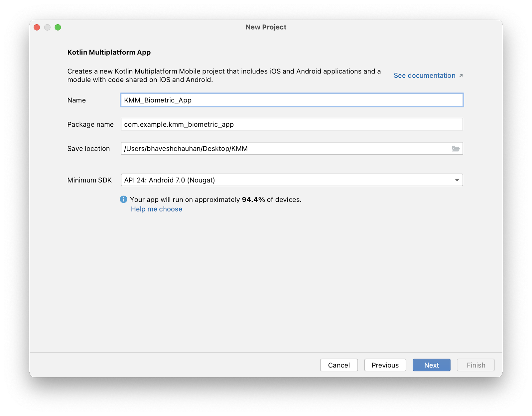Click the blue info icon beside device coverage
This screenshot has width=532, height=416.
(x=123, y=199)
